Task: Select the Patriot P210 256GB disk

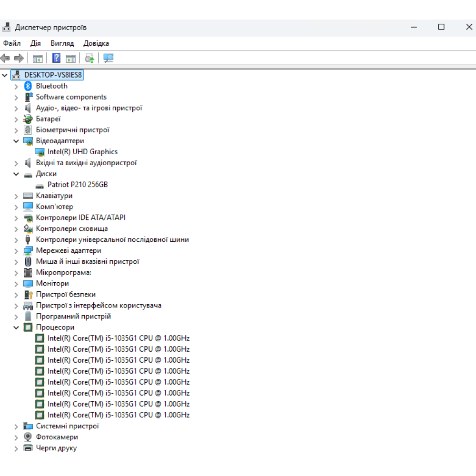Action: [78, 185]
